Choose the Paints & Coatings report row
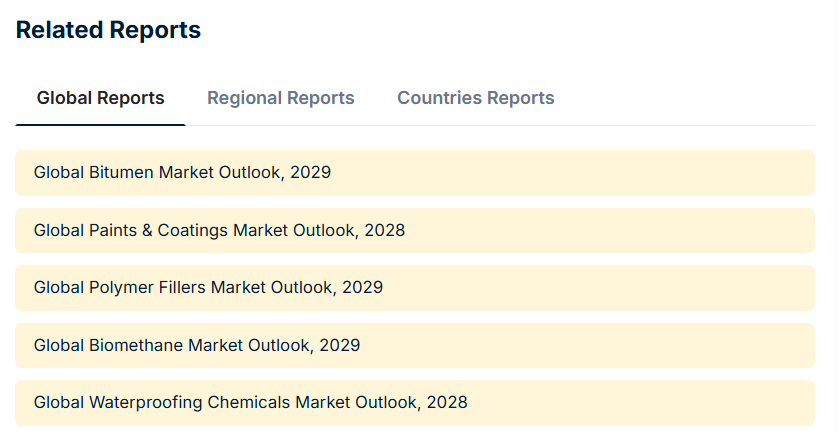This screenshot has height=433, width=838. pos(600,230)
